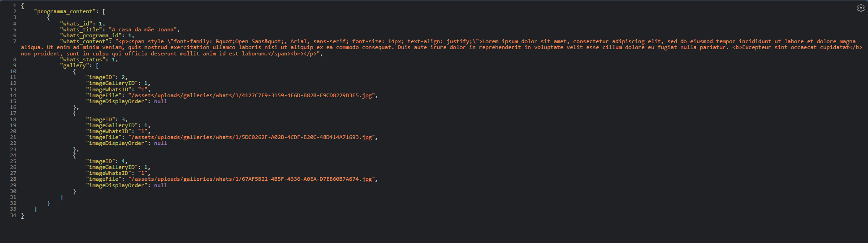Click the image path ending in D7EB60B7A674.jpg
This screenshot has height=243, width=868.
pos(251,179)
